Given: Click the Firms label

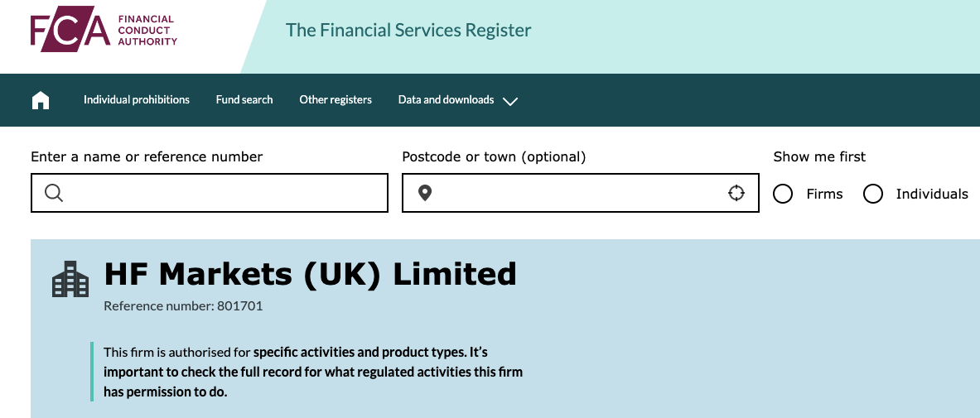Looking at the screenshot, I should [x=824, y=195].
